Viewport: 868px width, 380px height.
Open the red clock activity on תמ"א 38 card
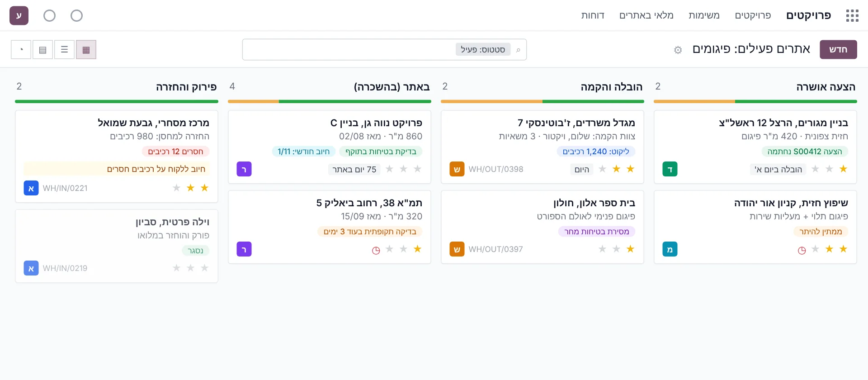[376, 250]
